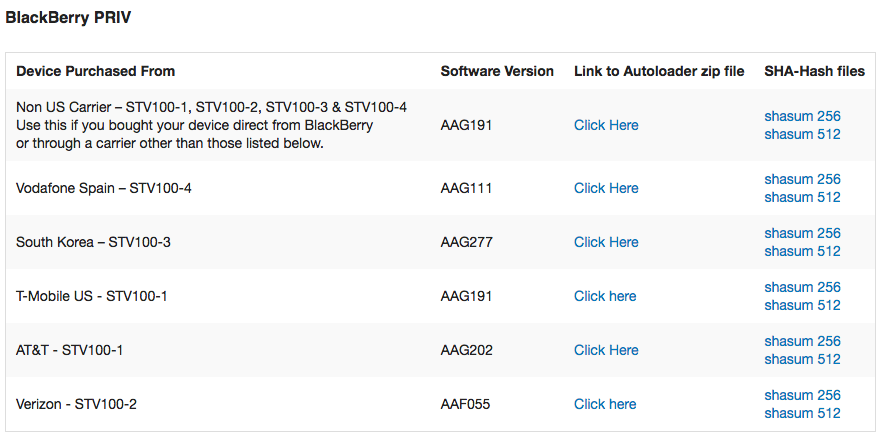This screenshot has height=445, width=881.
Task: Get shasum 512 for South Korea row
Action: (802, 251)
